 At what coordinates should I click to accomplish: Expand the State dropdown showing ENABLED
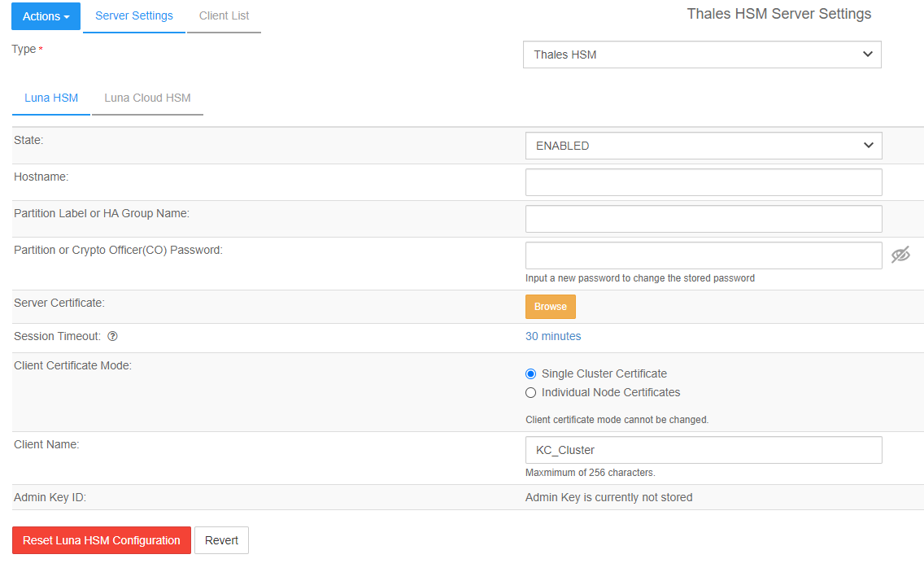tap(704, 146)
